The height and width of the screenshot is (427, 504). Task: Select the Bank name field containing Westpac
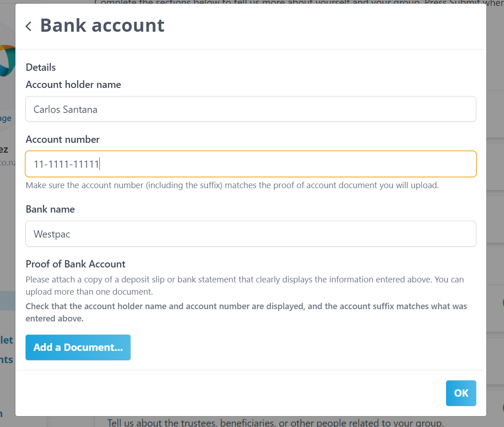[251, 233]
